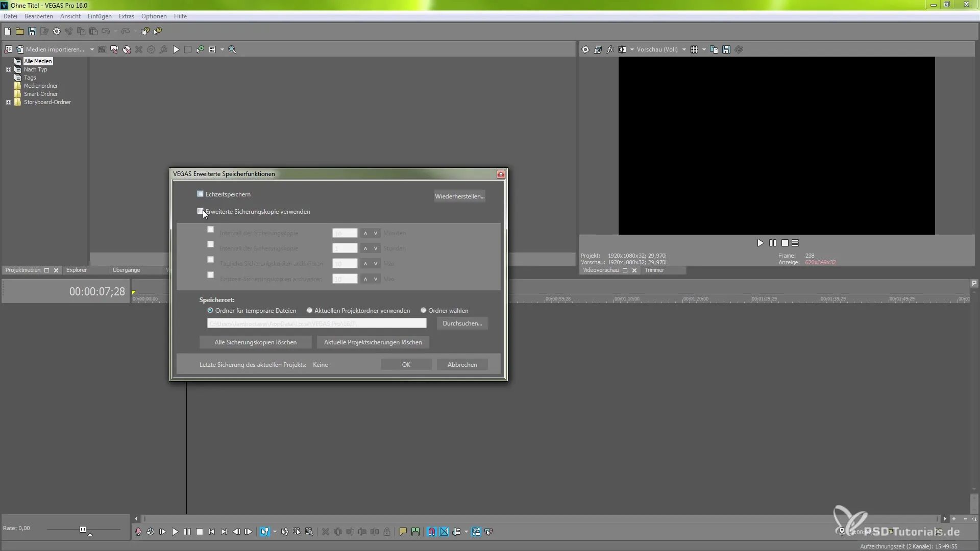Toggle auto ripple icon

point(456,532)
